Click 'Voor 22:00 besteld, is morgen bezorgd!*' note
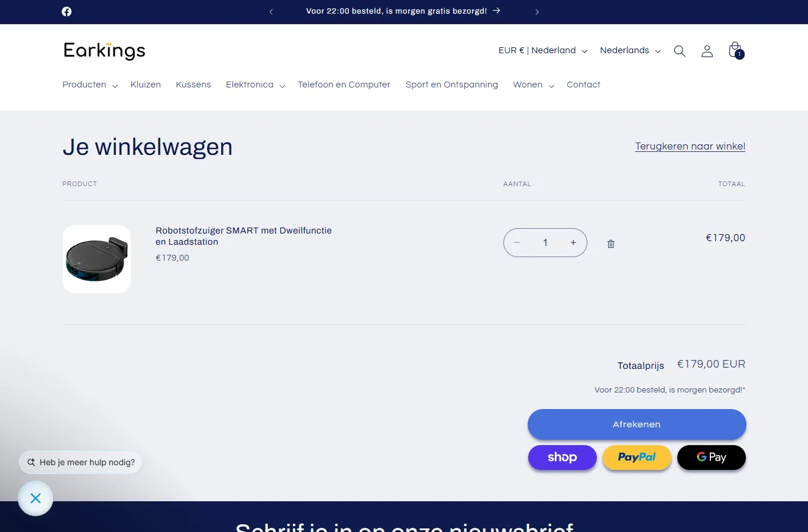The height and width of the screenshot is (532, 808). pyautogui.click(x=670, y=390)
